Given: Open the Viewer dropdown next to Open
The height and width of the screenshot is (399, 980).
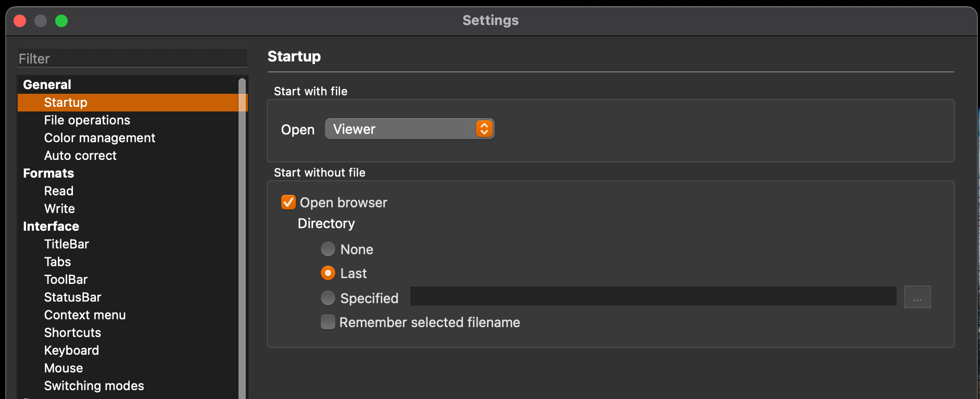Looking at the screenshot, I should pyautogui.click(x=409, y=129).
